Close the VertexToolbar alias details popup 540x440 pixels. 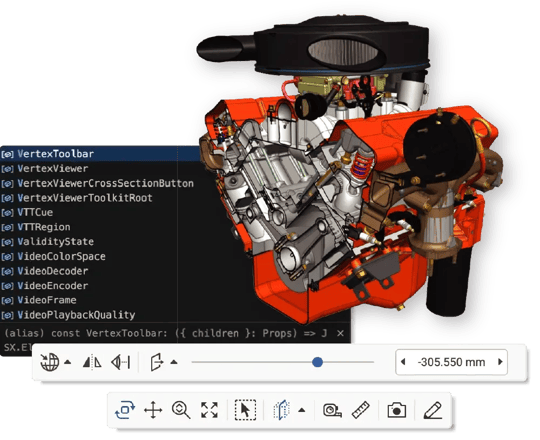pos(340,333)
